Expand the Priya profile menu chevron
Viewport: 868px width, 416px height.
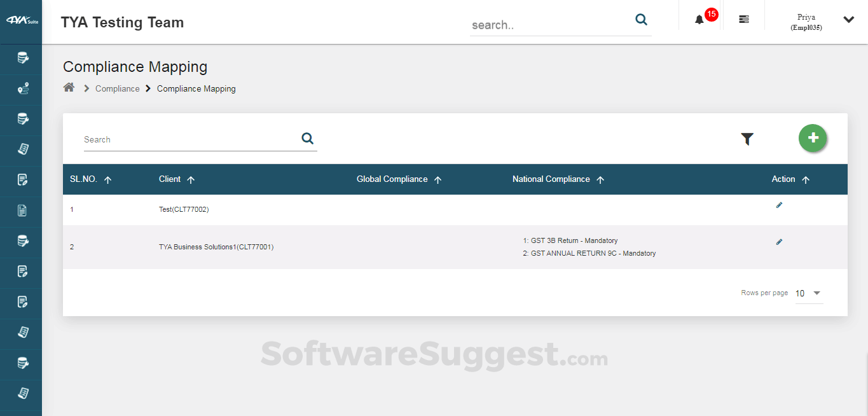(x=848, y=19)
